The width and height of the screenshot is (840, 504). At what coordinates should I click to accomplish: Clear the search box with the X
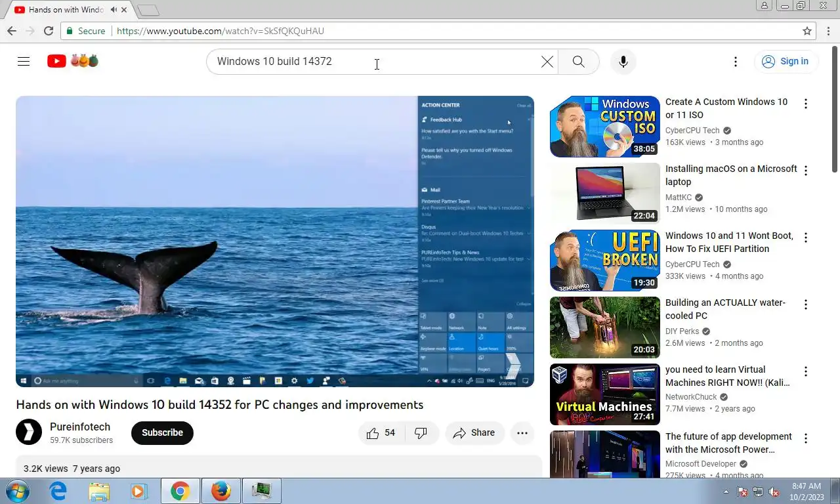point(547,61)
